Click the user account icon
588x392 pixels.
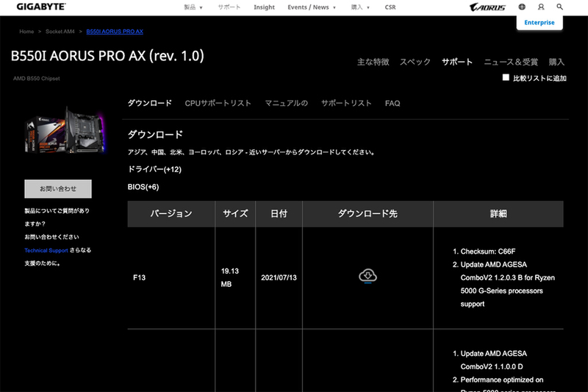(541, 7)
